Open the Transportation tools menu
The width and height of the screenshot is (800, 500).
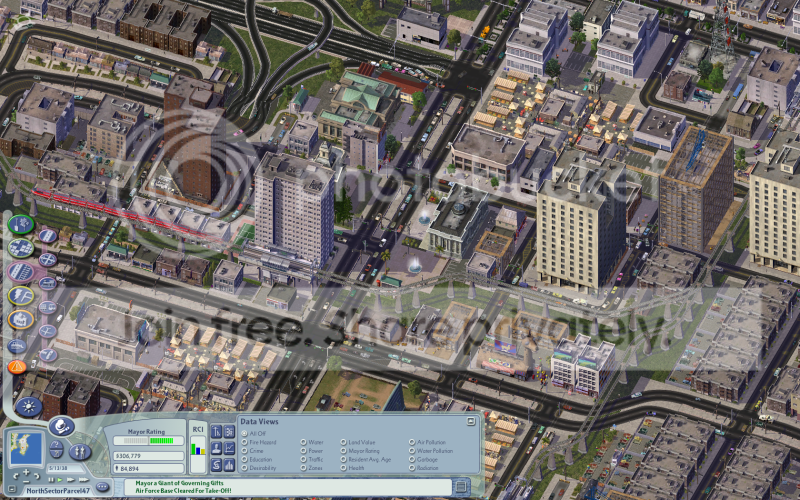[x=21, y=272]
